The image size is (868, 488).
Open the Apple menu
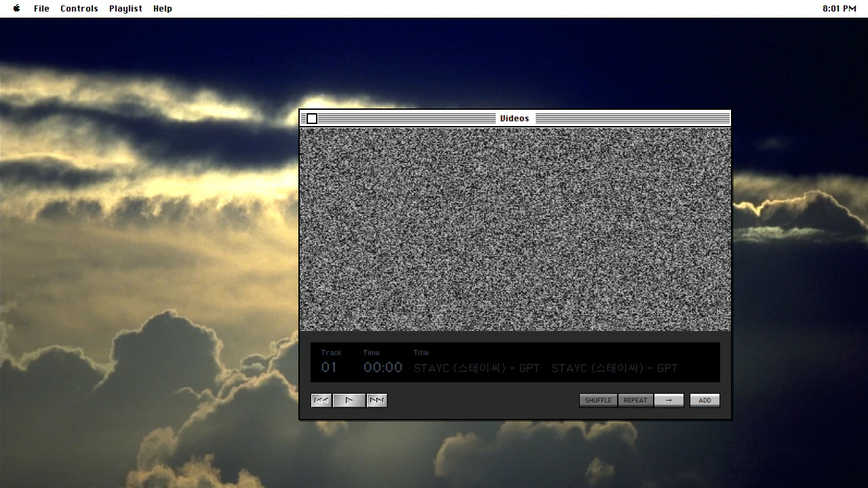pos(17,8)
